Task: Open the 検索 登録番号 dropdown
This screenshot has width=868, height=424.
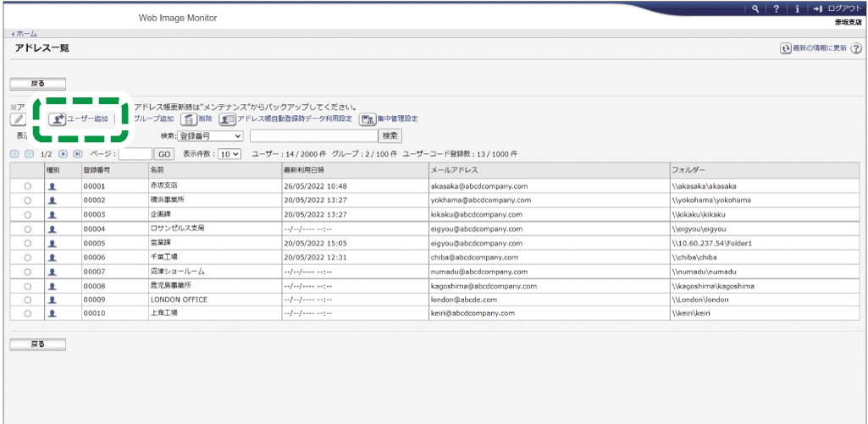Action: tap(209, 135)
